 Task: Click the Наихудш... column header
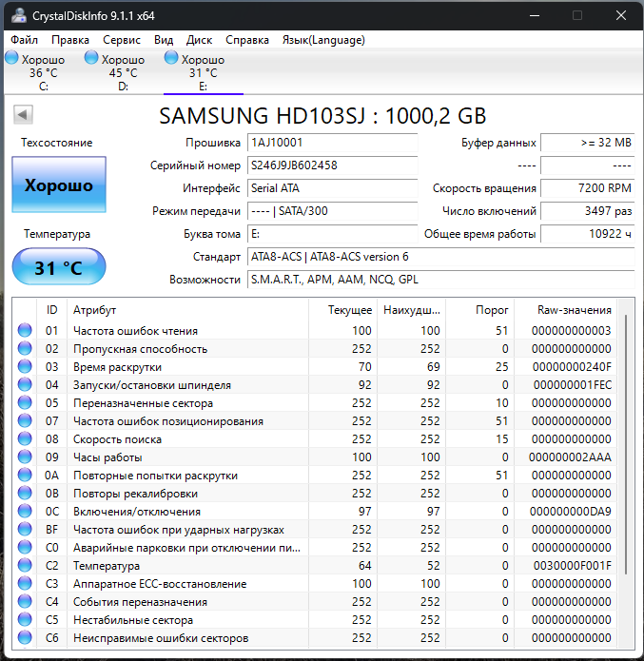(412, 310)
